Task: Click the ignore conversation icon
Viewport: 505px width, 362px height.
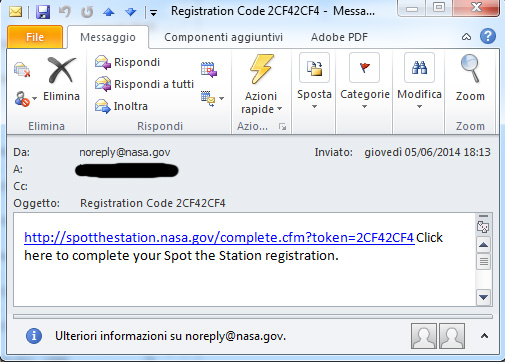Action: (22, 69)
